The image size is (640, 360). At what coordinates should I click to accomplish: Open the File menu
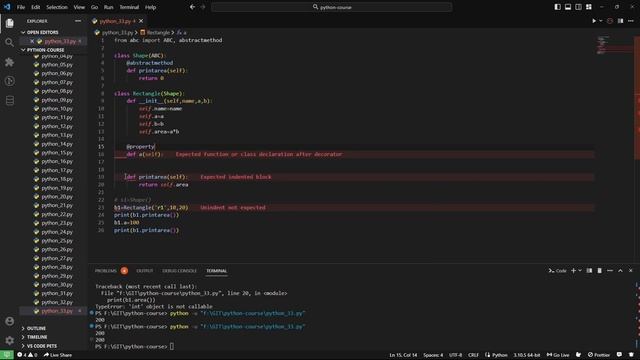pyautogui.click(x=21, y=7)
